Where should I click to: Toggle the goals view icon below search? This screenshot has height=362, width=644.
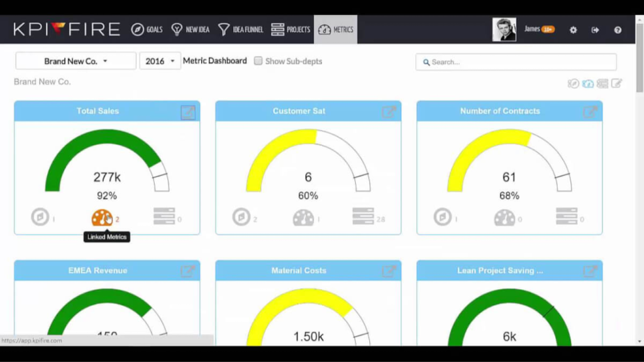[x=573, y=84]
